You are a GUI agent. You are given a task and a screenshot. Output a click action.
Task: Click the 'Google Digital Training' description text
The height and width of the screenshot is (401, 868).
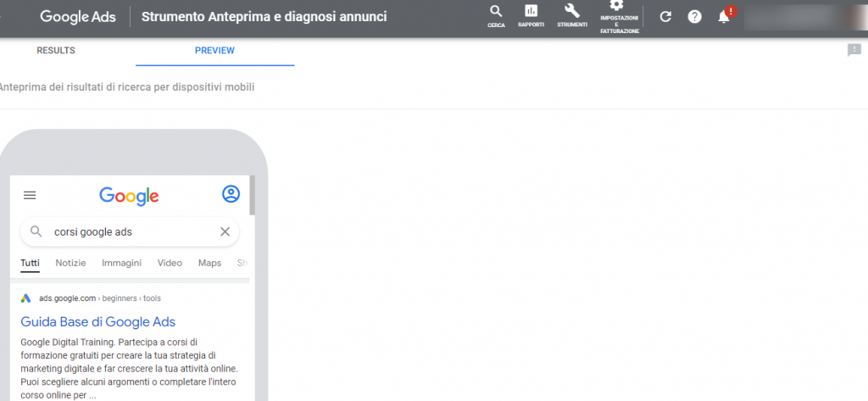(131, 369)
